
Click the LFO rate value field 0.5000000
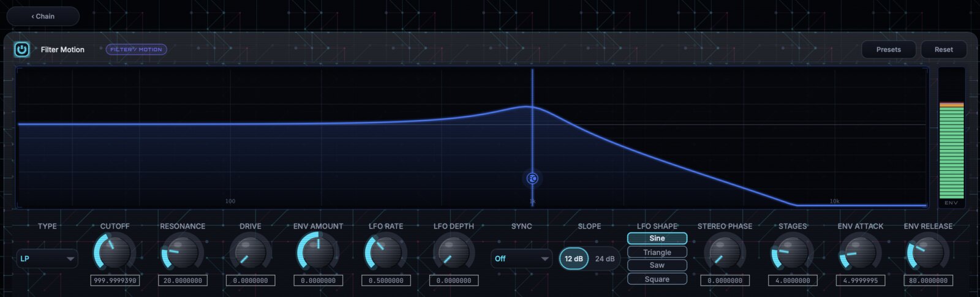pyautogui.click(x=386, y=280)
